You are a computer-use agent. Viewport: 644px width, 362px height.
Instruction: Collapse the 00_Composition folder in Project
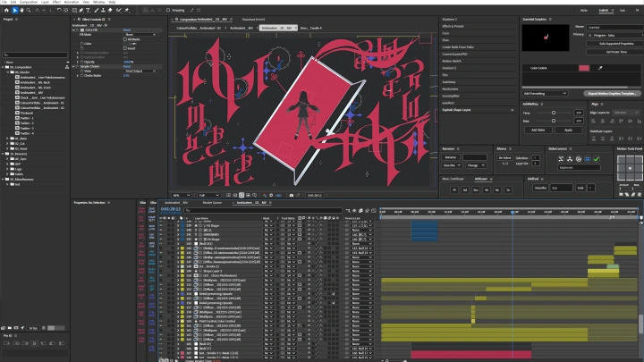click(x=4, y=67)
